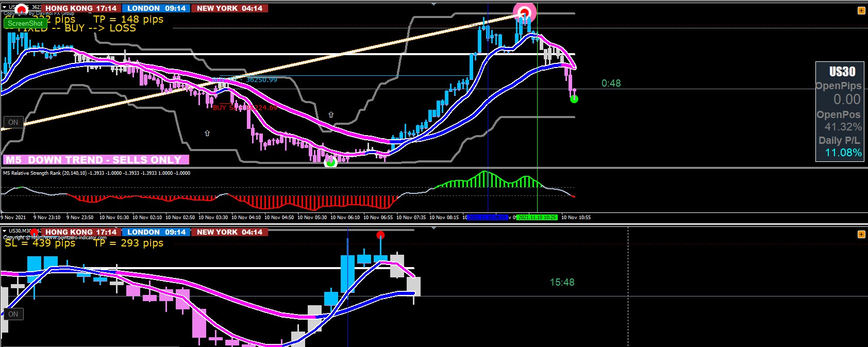Select the green dot at the latest candle low

pyautogui.click(x=574, y=99)
